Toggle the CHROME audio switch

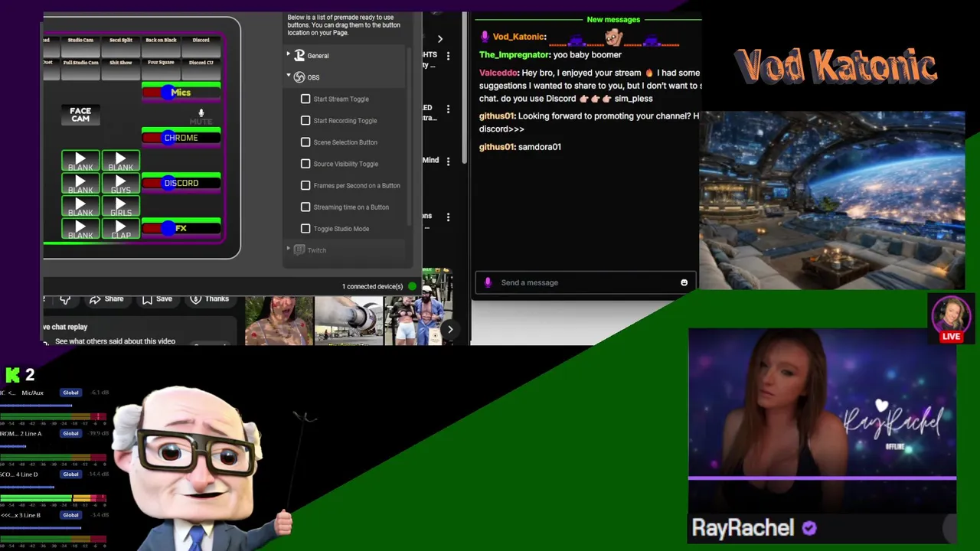tap(181, 138)
